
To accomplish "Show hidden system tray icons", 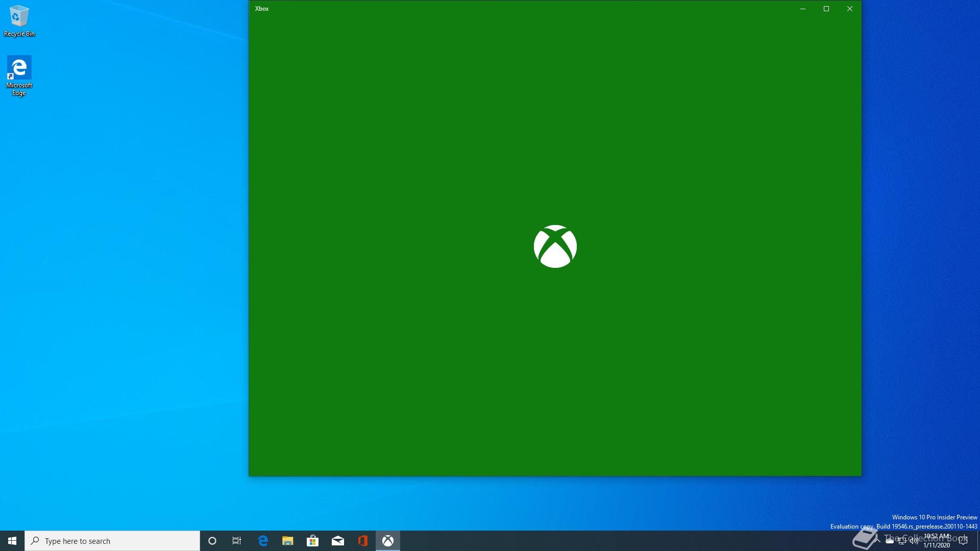I will coord(877,541).
